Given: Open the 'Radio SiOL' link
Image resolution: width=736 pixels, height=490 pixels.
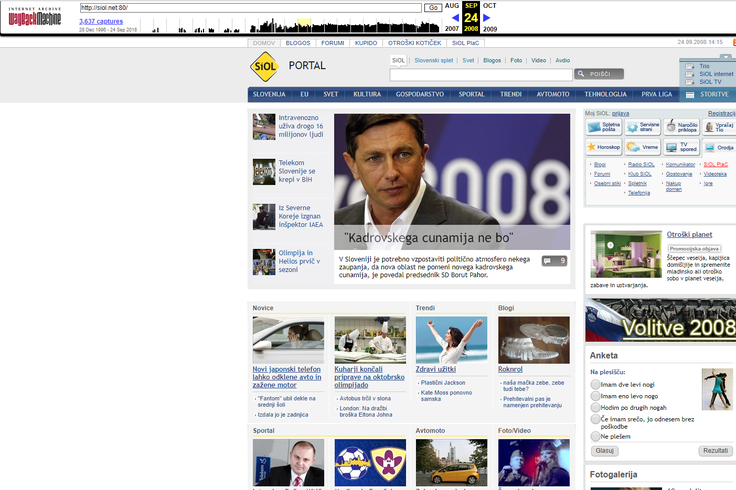Looking at the screenshot, I should [x=641, y=165].
